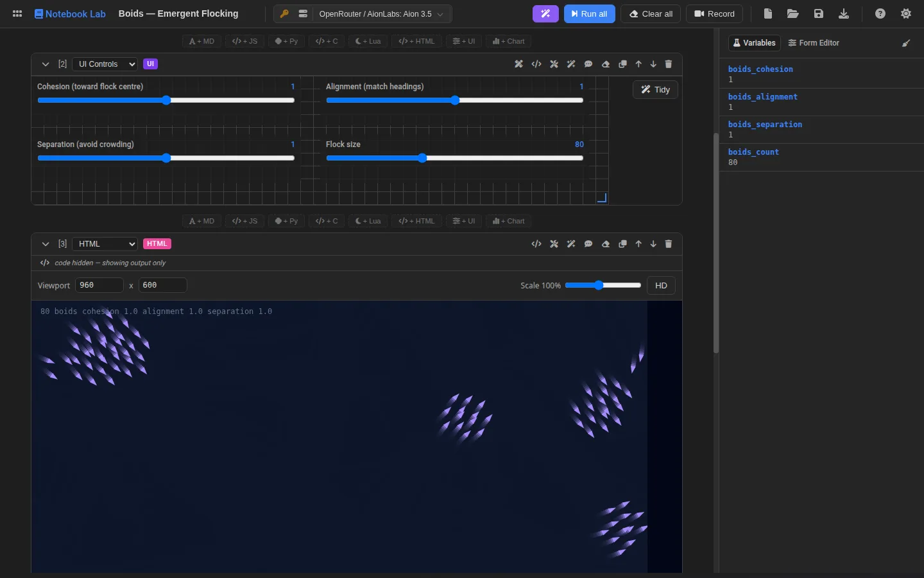This screenshot has height=578, width=924.
Task: Open settings with the gear icon
Action: [906, 13]
